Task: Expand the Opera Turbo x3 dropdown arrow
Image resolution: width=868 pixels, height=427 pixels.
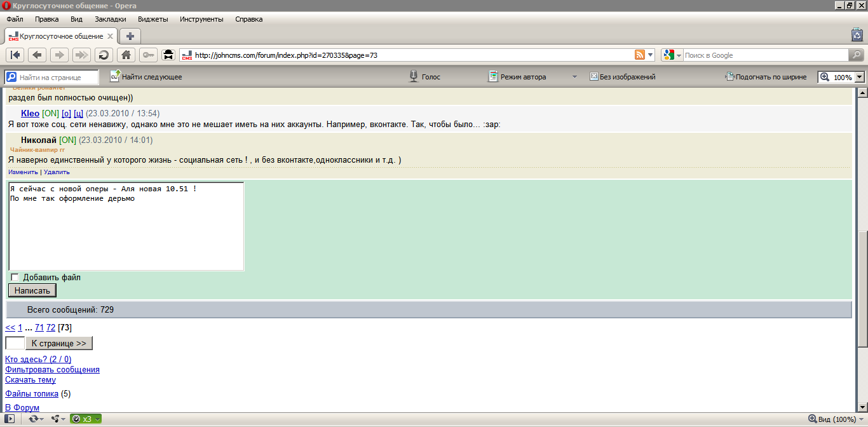Action: click(x=97, y=419)
